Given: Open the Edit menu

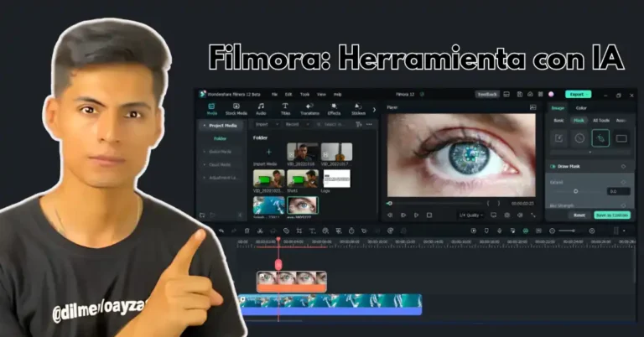Looking at the screenshot, I should coord(288,95).
